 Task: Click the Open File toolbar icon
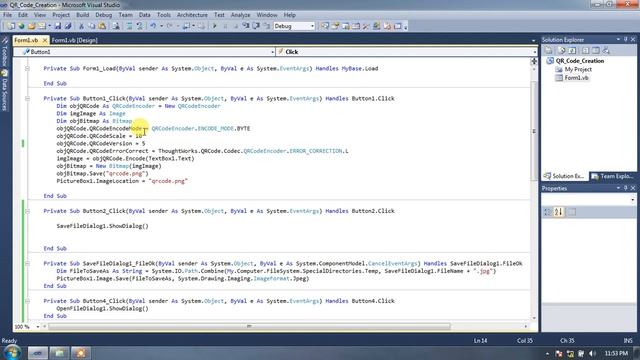click(33, 26)
